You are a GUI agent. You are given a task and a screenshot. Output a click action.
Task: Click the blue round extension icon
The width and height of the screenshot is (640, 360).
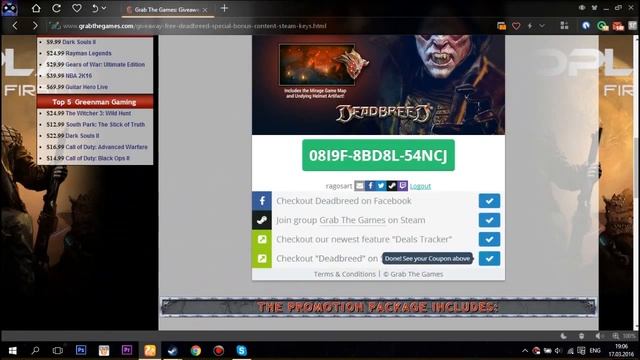[586, 26]
